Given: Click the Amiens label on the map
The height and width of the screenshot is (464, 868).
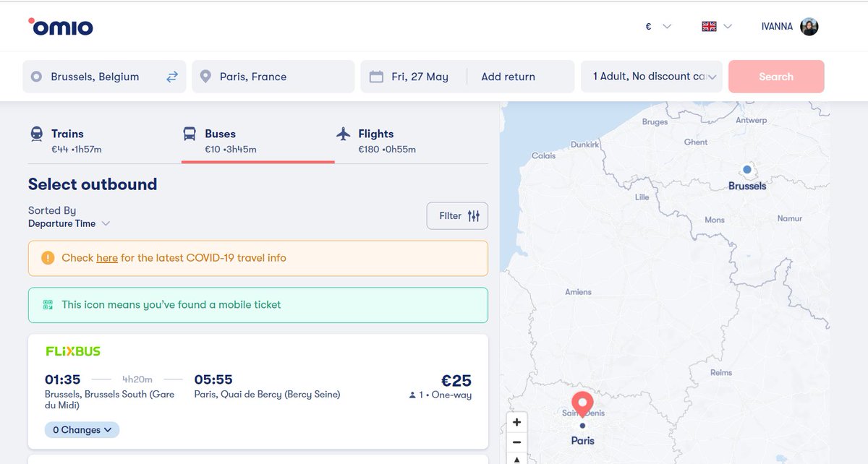Looking at the screenshot, I should [579, 292].
